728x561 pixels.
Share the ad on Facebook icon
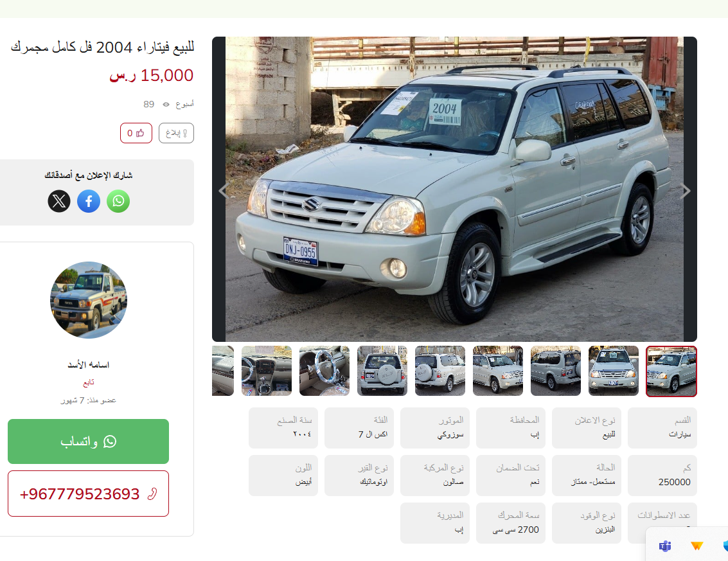coord(89,201)
